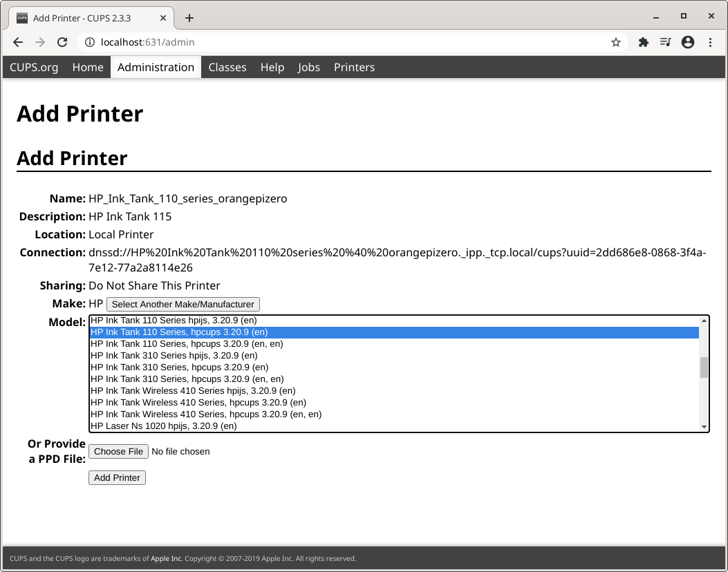728x572 pixels.
Task: Go to the Home navigation tab
Action: [x=88, y=67]
